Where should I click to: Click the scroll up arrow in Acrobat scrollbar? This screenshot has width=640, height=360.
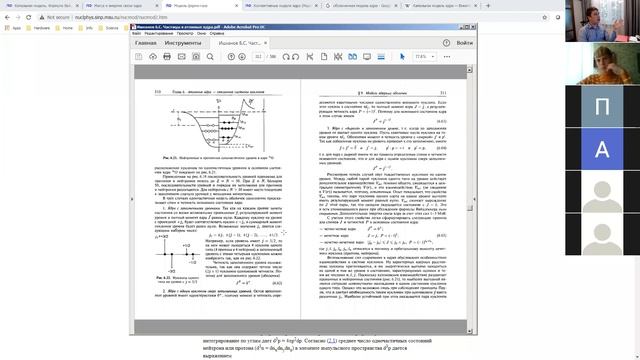click(469, 70)
